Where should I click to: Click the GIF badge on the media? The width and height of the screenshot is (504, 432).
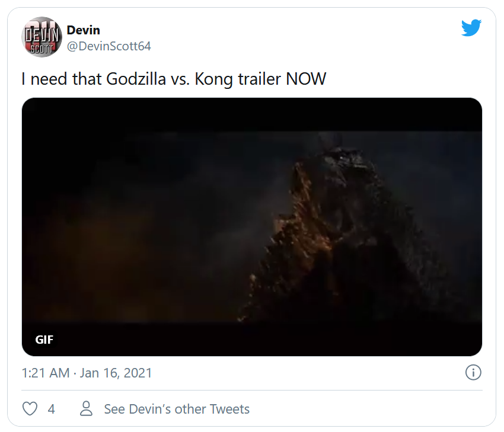click(x=44, y=340)
